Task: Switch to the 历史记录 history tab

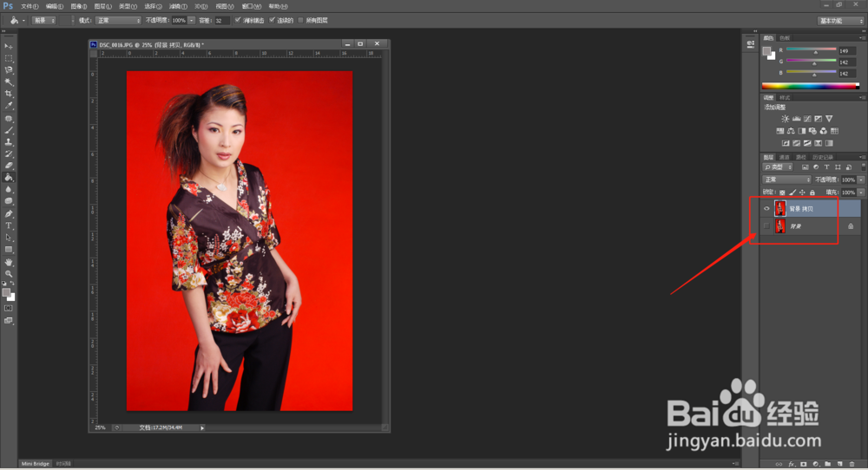Action: pyautogui.click(x=823, y=157)
